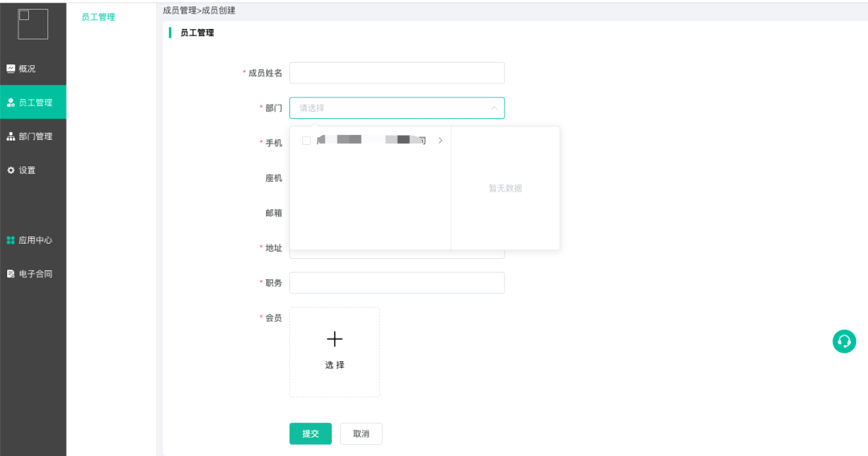Click the employee management person icon
The image size is (868, 456).
[x=10, y=102]
